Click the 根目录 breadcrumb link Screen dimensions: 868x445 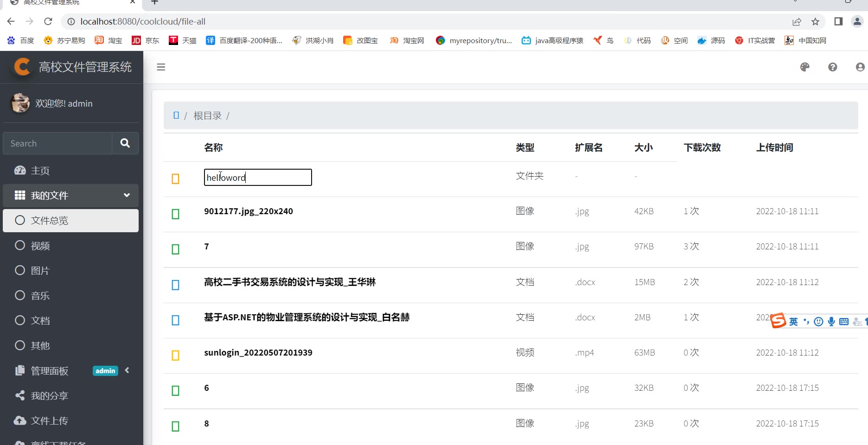tap(207, 116)
